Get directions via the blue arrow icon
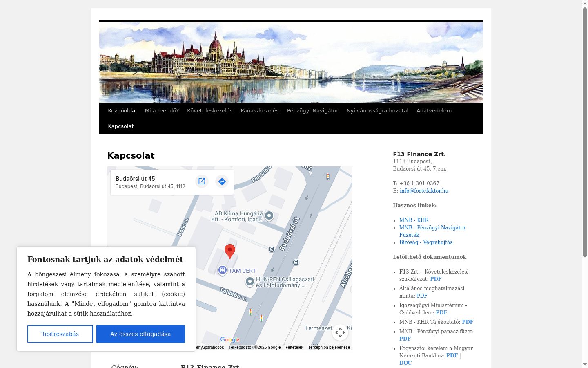This screenshot has height=368, width=588. pyautogui.click(x=222, y=181)
